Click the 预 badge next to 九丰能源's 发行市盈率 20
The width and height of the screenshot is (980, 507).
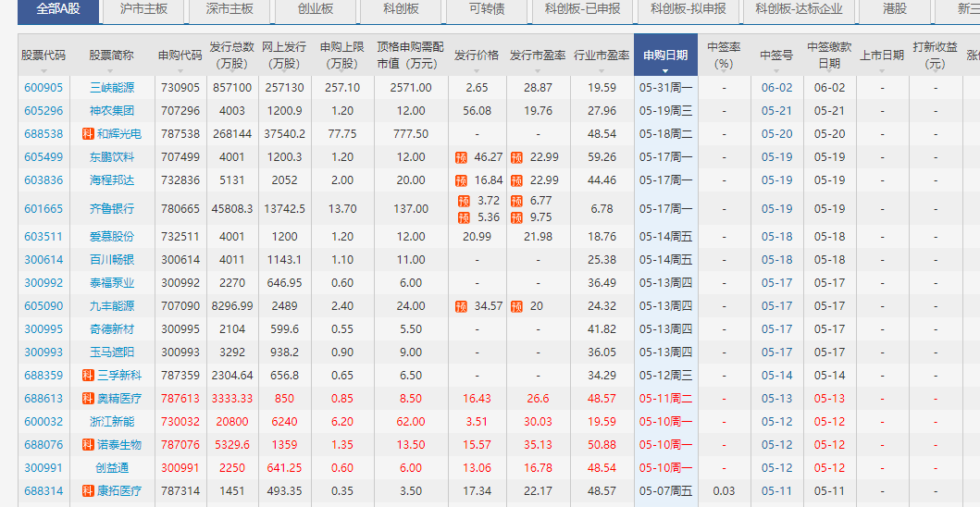516,305
